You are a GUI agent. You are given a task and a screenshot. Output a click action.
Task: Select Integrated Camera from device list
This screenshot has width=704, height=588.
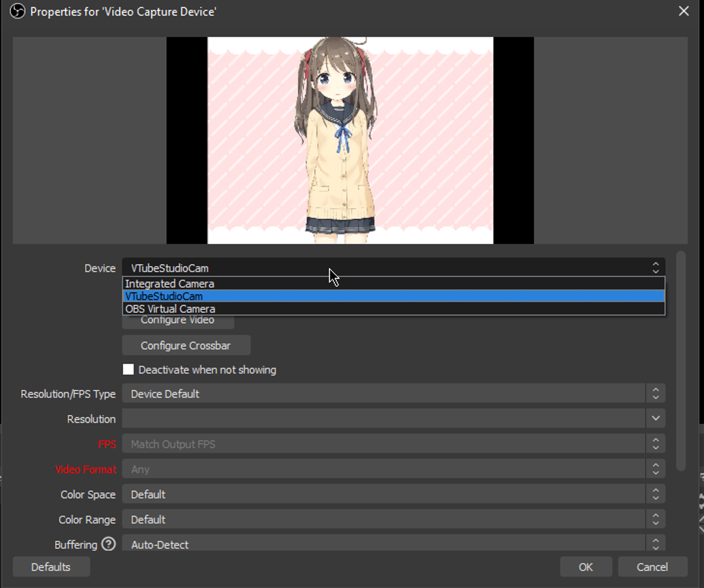point(393,283)
